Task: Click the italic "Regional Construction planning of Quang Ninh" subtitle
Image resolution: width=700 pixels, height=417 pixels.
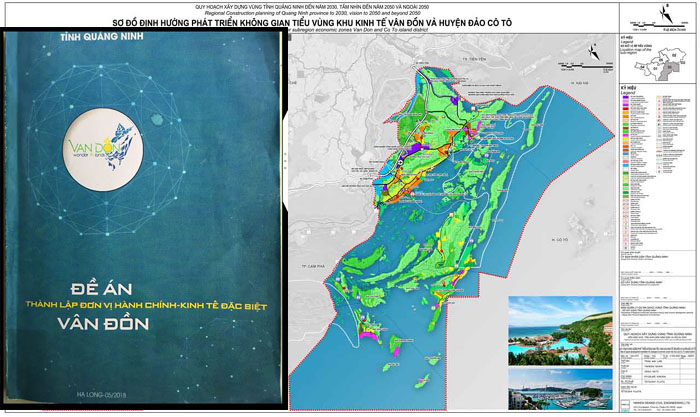Action: tap(312, 13)
